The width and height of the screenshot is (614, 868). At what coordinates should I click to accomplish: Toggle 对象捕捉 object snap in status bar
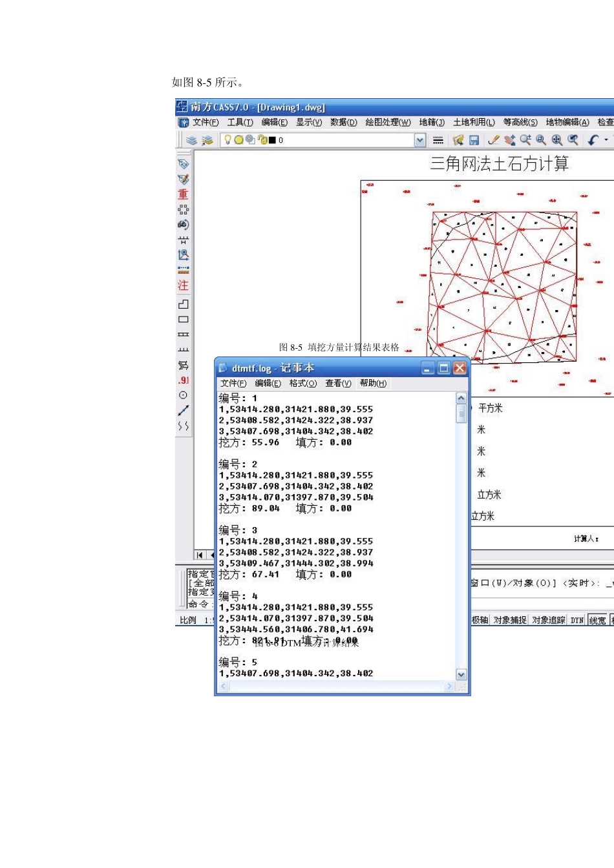click(x=510, y=620)
